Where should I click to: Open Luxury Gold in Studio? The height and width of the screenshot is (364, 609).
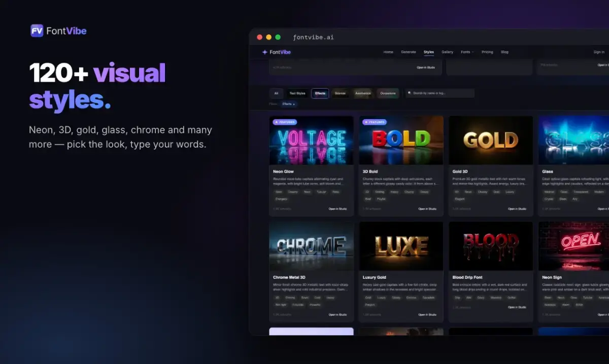point(427,314)
